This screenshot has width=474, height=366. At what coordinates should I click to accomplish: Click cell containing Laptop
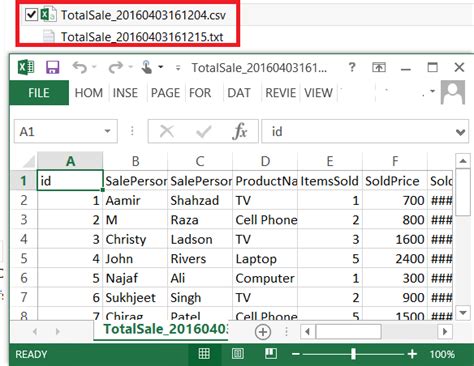pos(265,259)
